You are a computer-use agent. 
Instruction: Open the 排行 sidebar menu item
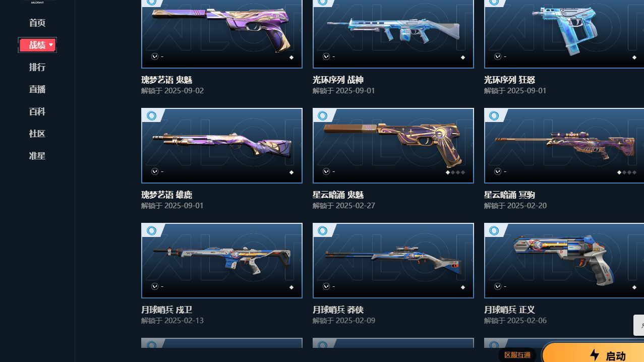click(37, 67)
